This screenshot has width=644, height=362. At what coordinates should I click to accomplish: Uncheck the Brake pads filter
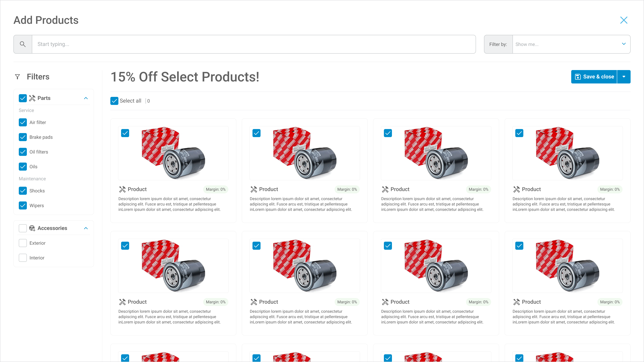(23, 137)
